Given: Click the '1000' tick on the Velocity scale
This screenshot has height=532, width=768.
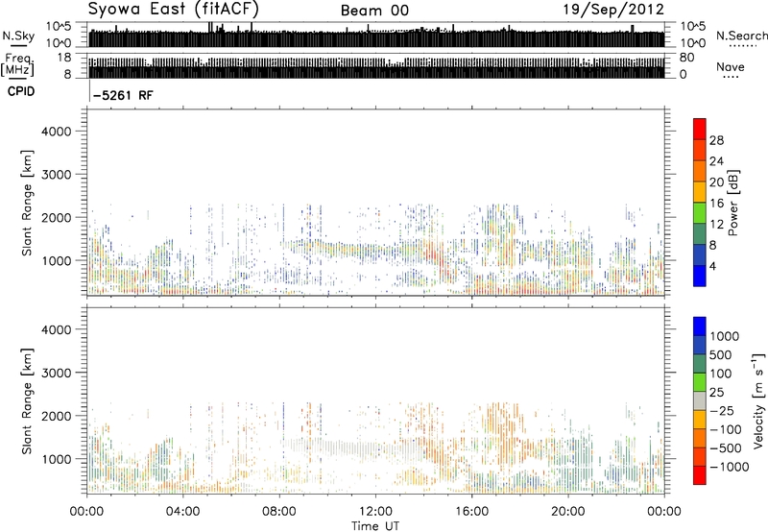Looking at the screenshot, I should click(x=724, y=336).
